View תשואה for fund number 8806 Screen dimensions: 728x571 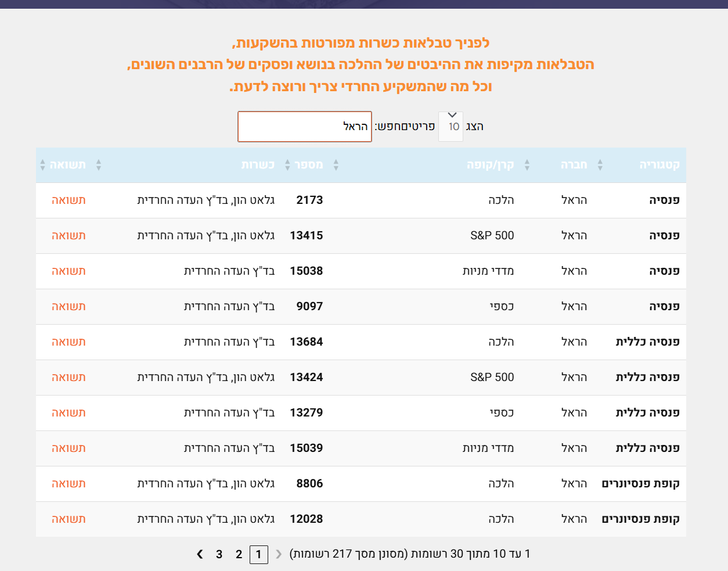click(69, 484)
